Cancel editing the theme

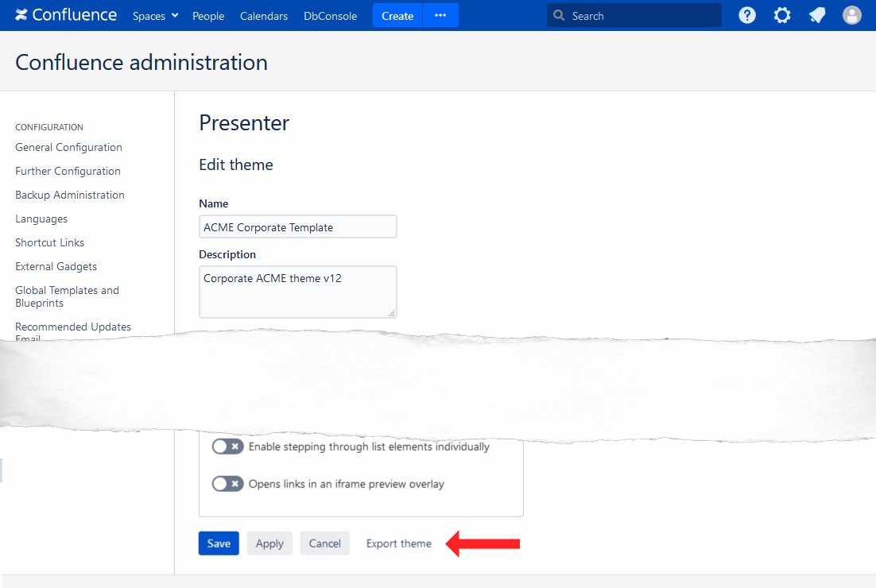pyautogui.click(x=324, y=544)
